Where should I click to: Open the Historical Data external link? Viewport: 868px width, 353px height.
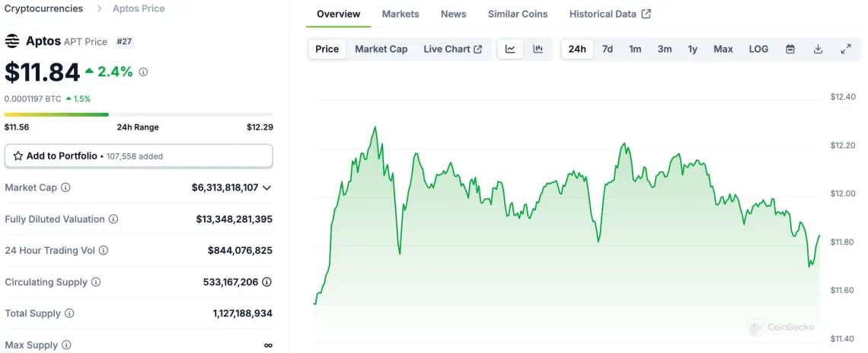click(x=610, y=14)
